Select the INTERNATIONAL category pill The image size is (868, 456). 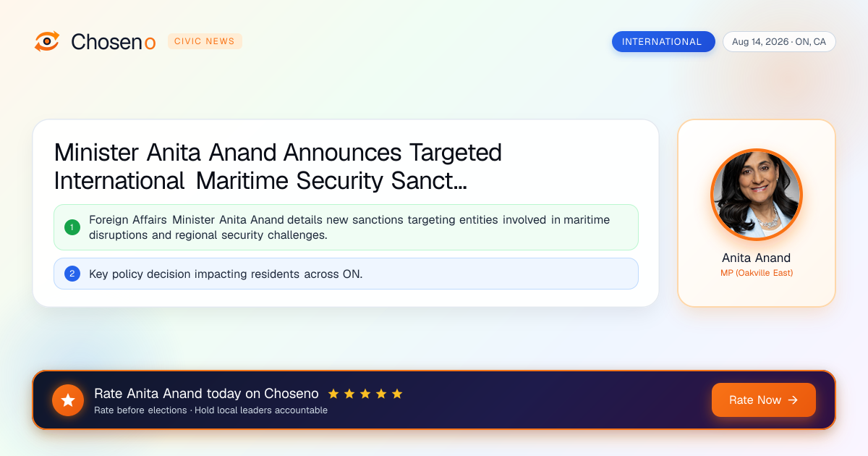click(x=663, y=42)
